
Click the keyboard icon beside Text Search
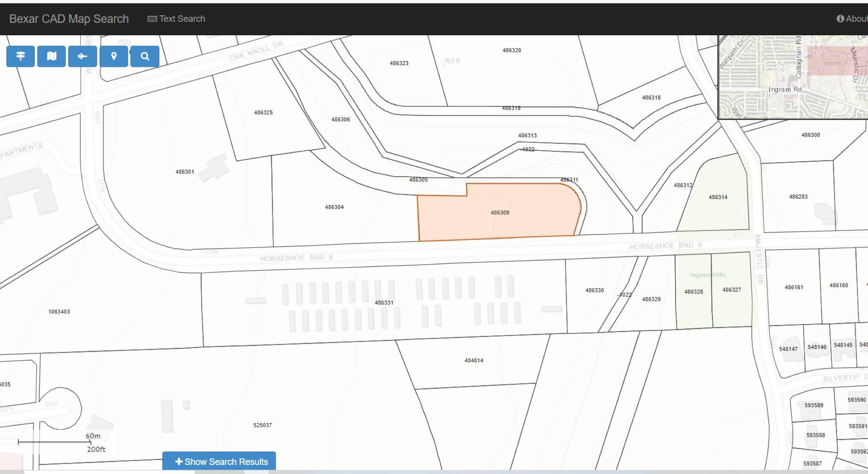click(152, 19)
